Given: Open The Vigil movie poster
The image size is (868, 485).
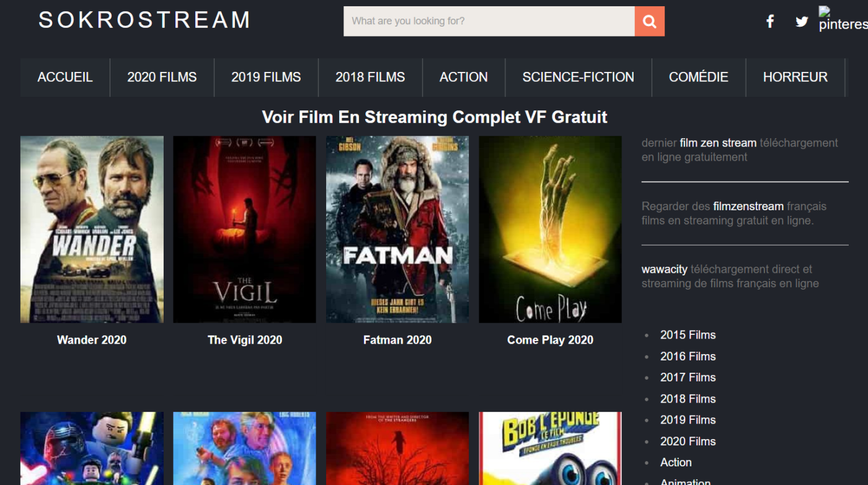Looking at the screenshot, I should 244,229.
